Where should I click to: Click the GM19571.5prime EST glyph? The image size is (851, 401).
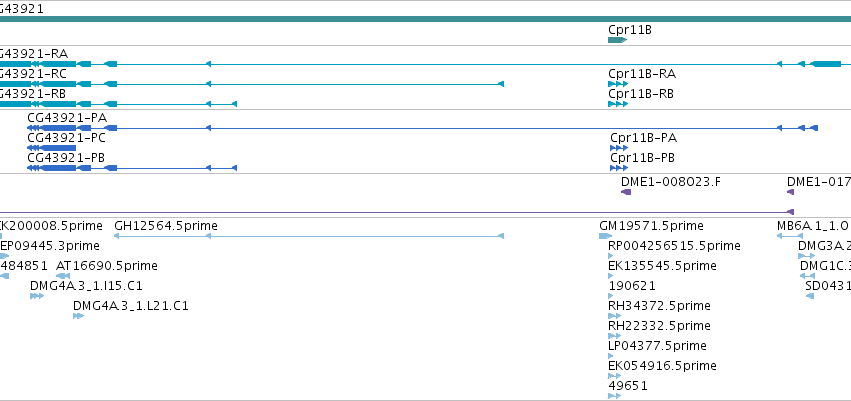(x=606, y=236)
